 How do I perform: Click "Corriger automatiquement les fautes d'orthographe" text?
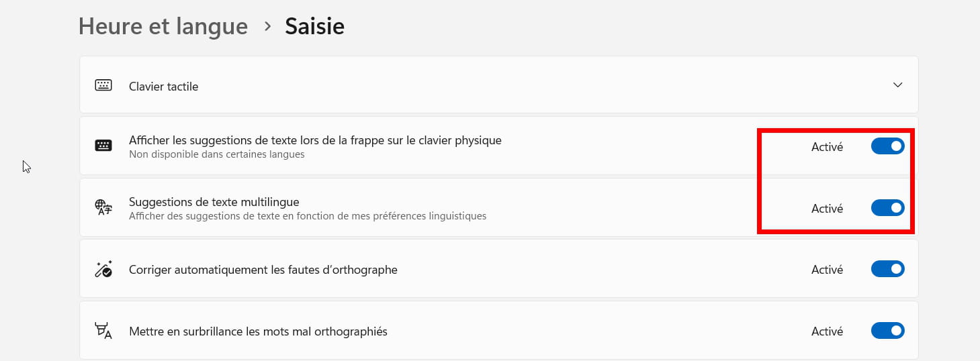263,270
